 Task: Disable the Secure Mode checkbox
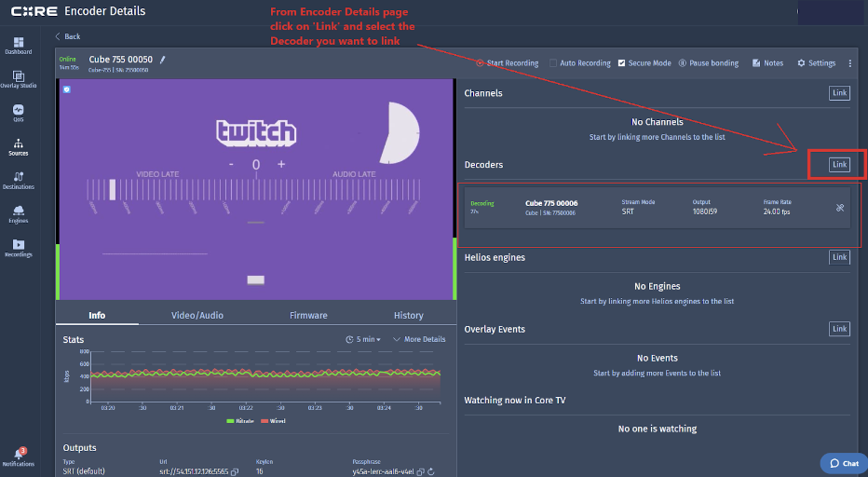622,63
